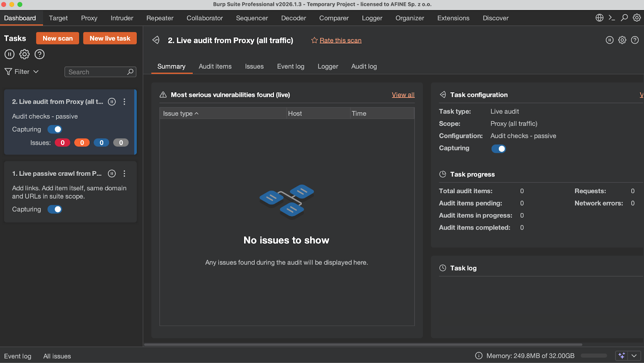Toggle Capturing on Live passive crawl card
Viewport: 644px width, 363px height.
click(55, 209)
